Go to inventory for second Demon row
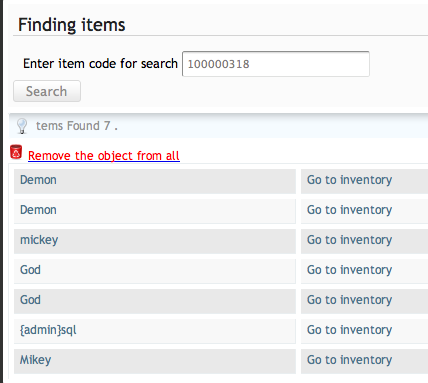428x383 pixels. pos(349,210)
